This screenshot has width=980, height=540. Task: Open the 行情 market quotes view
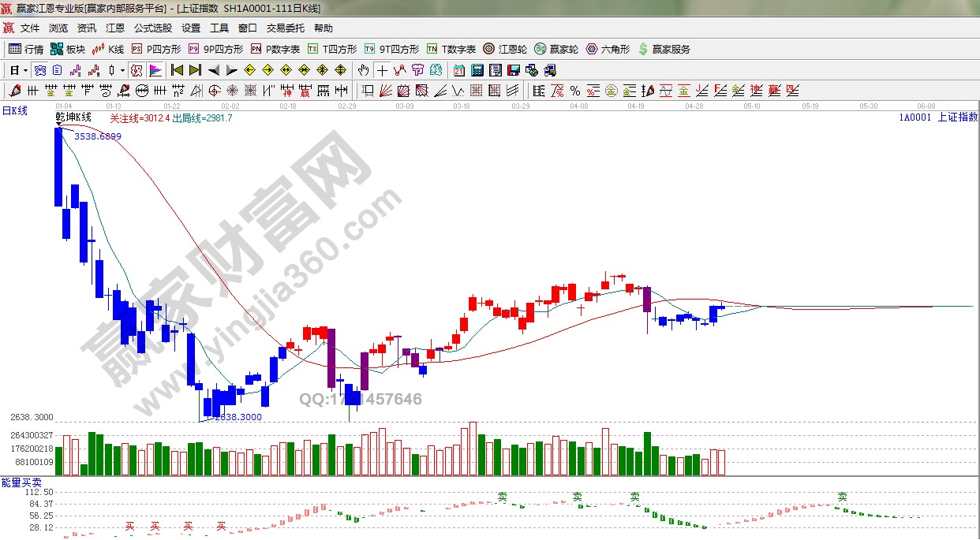point(26,49)
